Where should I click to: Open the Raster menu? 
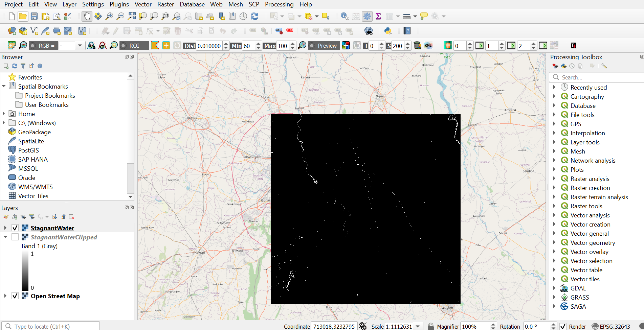pyautogui.click(x=165, y=4)
